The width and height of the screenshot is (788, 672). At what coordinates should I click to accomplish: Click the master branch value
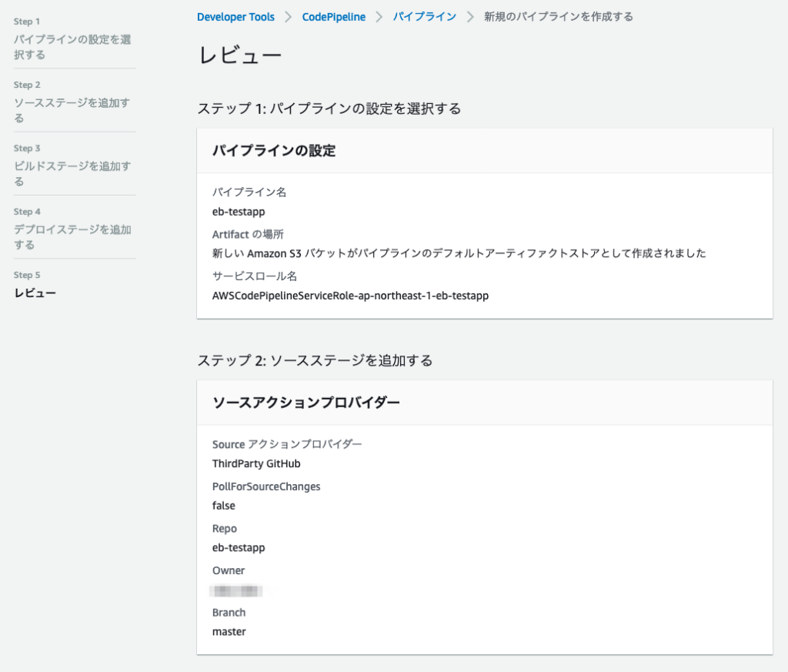point(229,632)
